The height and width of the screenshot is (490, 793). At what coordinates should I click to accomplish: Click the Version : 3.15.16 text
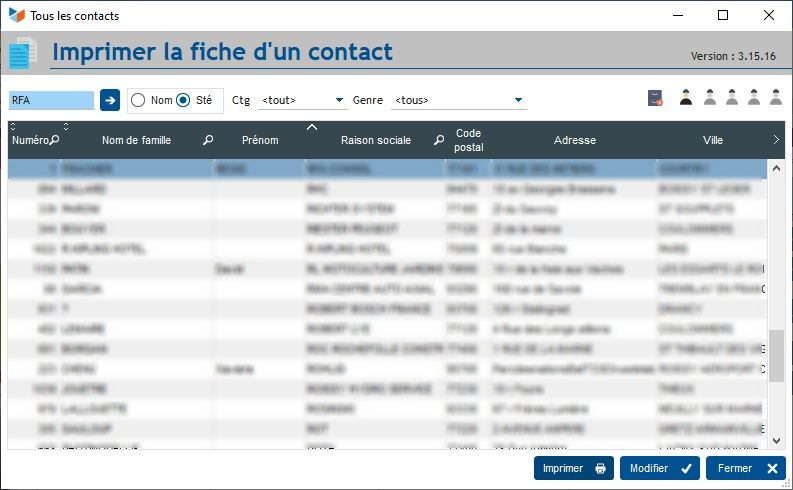coord(733,56)
